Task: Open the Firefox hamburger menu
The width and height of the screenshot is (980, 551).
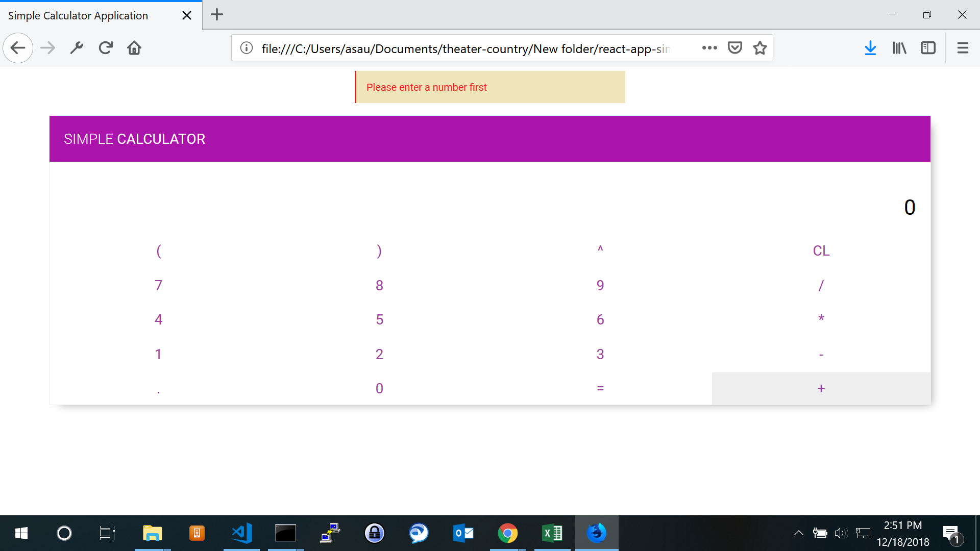Action: tap(963, 48)
